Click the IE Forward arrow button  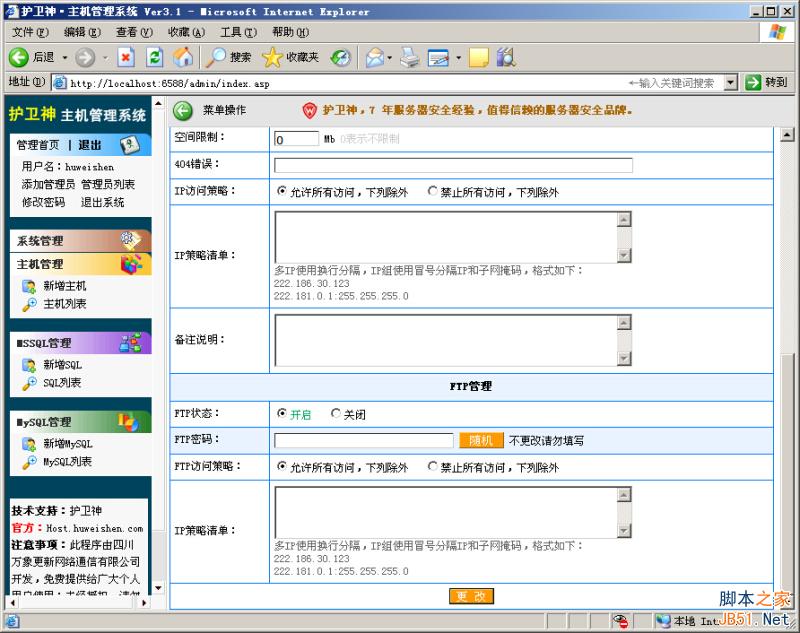85,58
